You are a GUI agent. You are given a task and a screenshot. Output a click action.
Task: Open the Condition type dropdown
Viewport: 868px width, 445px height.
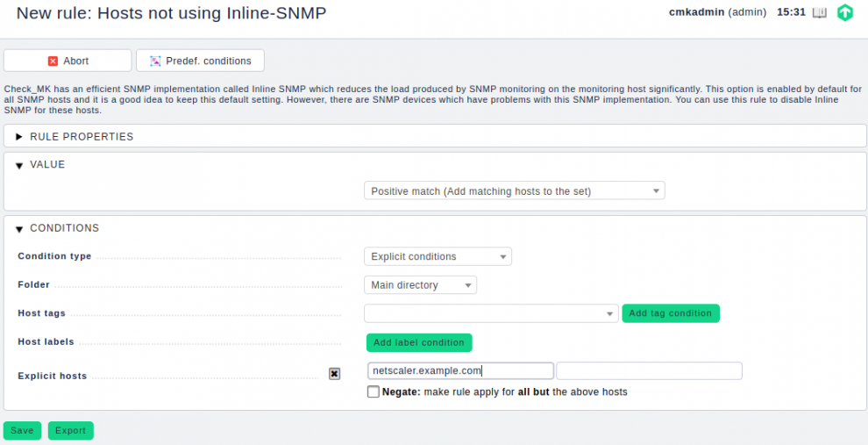pos(438,256)
